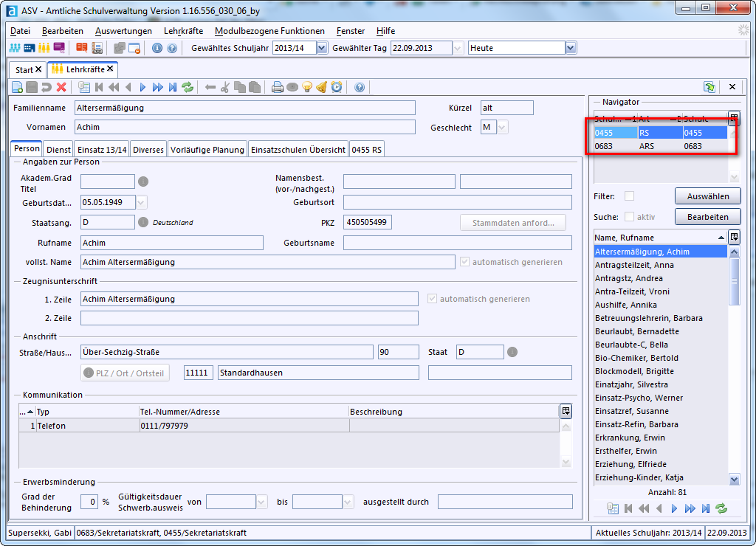The height and width of the screenshot is (546, 756).
Task: Open the Fenster menu
Action: pos(351,31)
